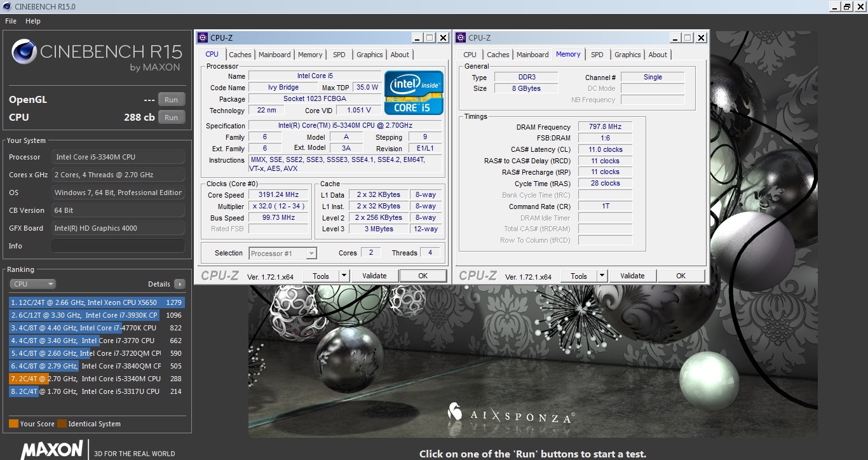Select ranking entry Intel Xeon CPU X5650
Viewport: 868px width, 460px height.
point(97,302)
